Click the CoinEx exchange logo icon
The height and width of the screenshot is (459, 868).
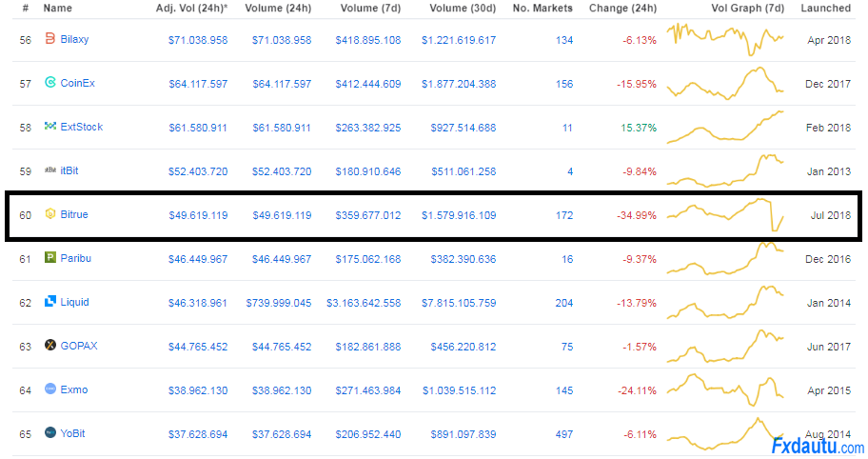coord(51,83)
